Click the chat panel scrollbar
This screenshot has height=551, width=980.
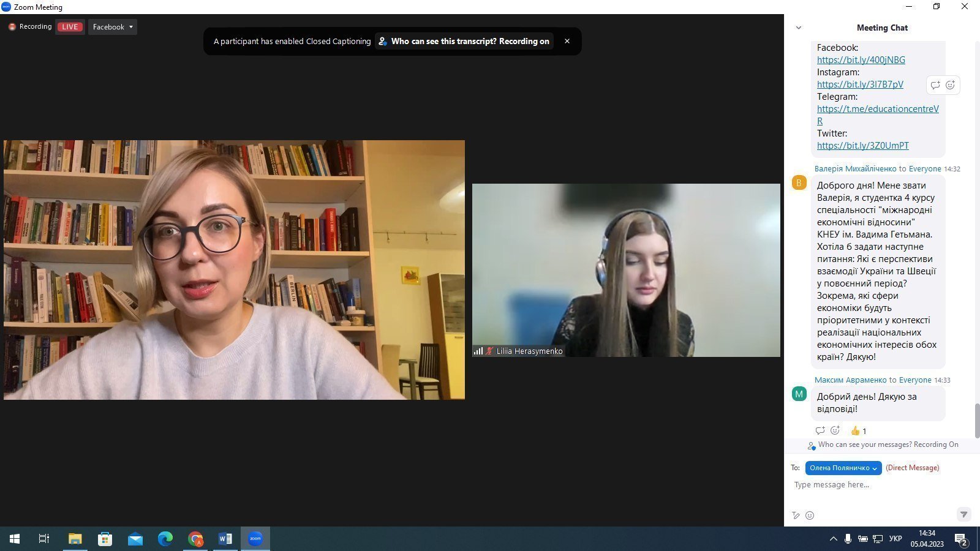point(976,420)
